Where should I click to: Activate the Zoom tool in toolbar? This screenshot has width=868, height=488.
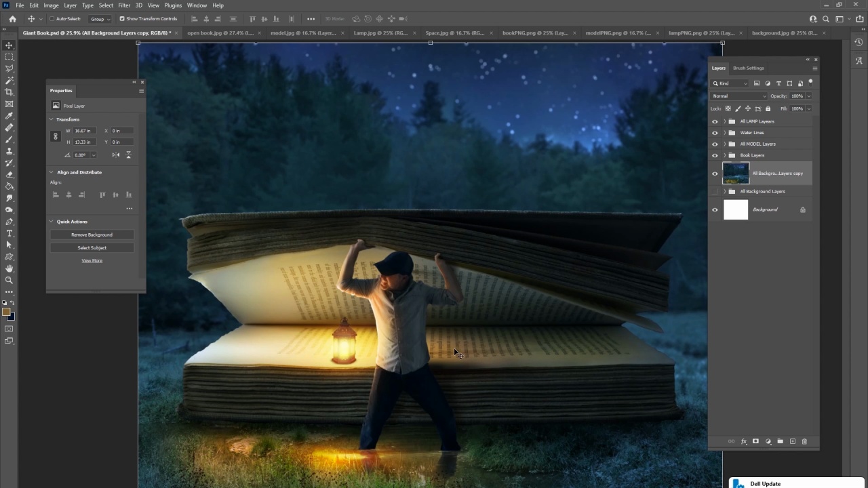[9, 280]
